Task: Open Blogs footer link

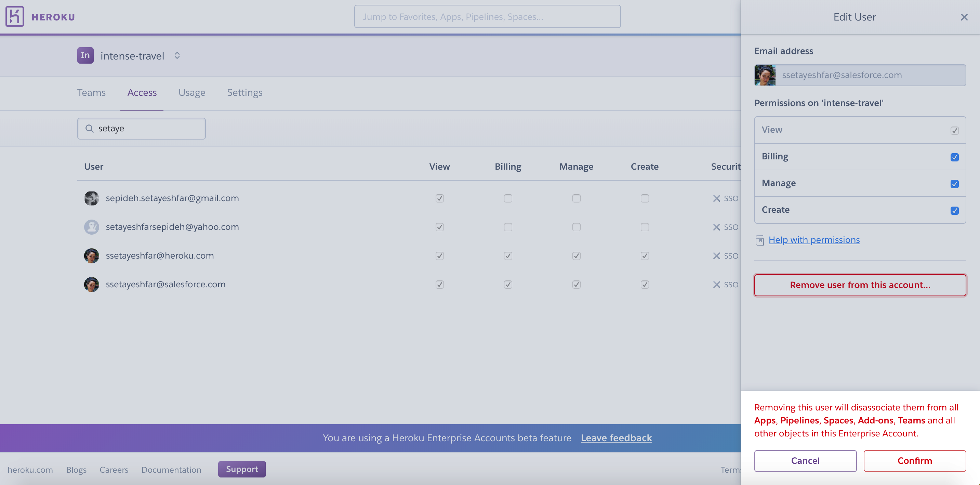Action: [76, 470]
